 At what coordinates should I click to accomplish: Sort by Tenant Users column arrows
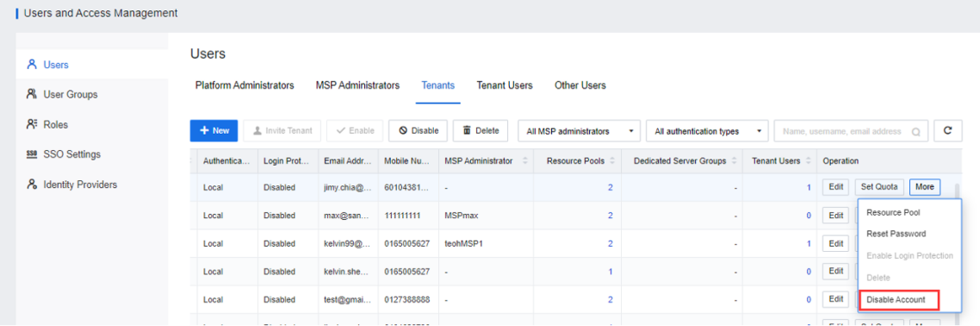tap(808, 160)
